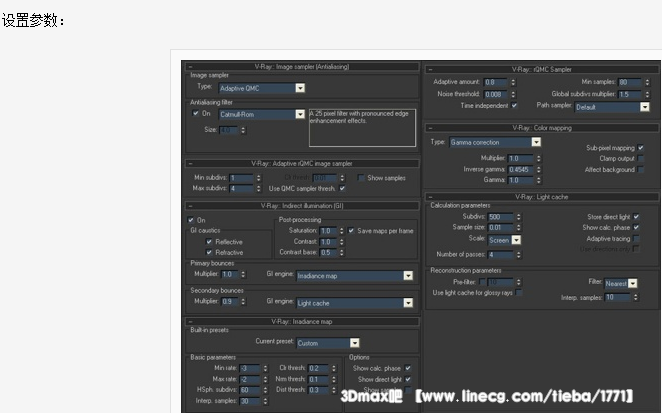The width and height of the screenshot is (662, 413).
Task: Toggle Save maps per frame checkbox
Action: coord(351,231)
